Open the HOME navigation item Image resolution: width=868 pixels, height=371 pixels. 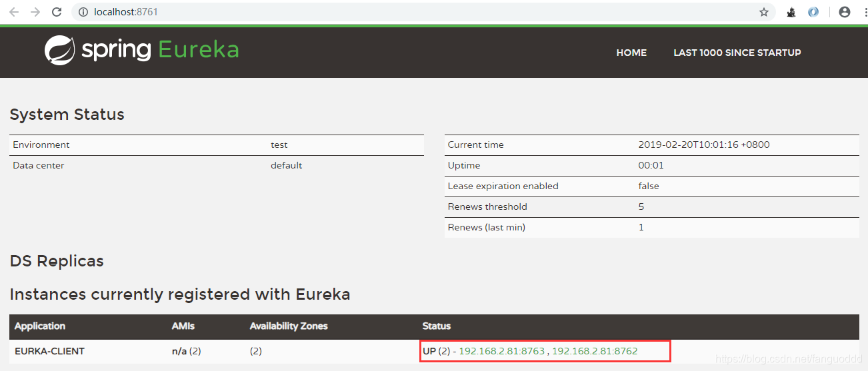[x=631, y=53]
